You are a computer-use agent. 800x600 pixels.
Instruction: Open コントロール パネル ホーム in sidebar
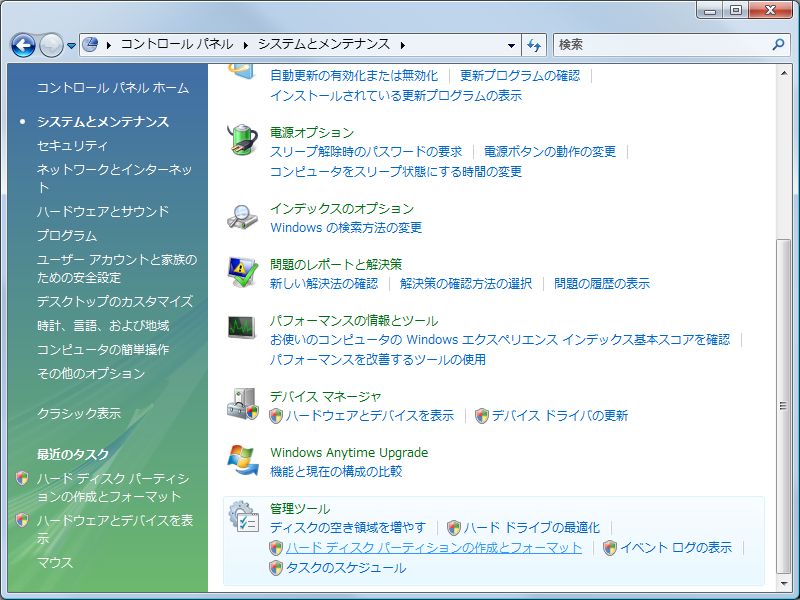coord(113,88)
